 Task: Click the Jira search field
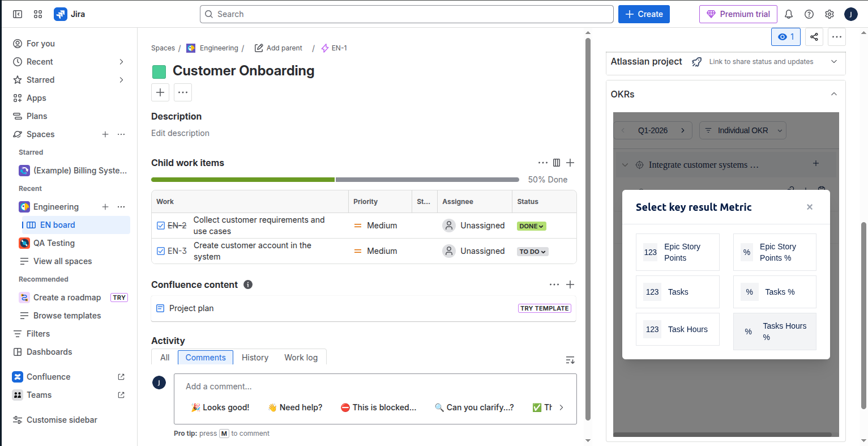407,14
